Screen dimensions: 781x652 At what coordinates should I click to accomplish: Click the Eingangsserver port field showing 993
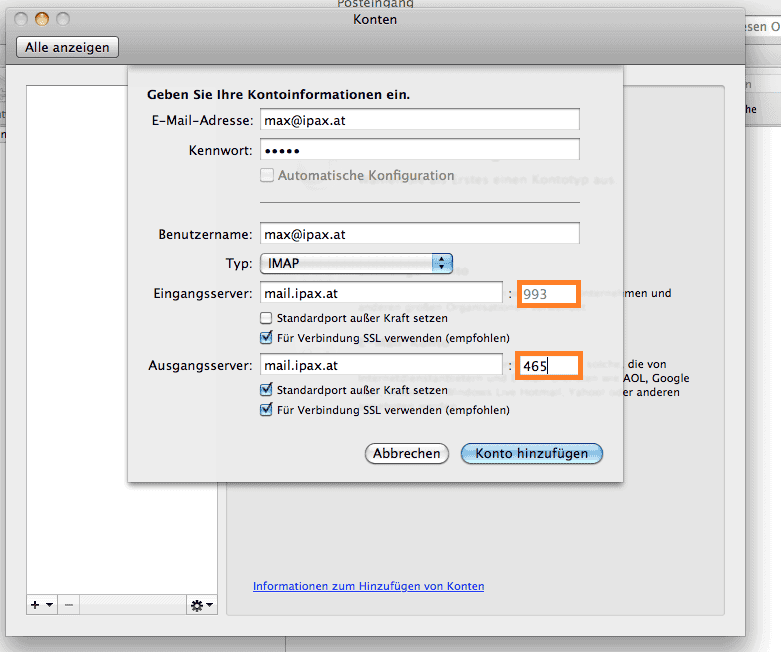(x=547, y=294)
